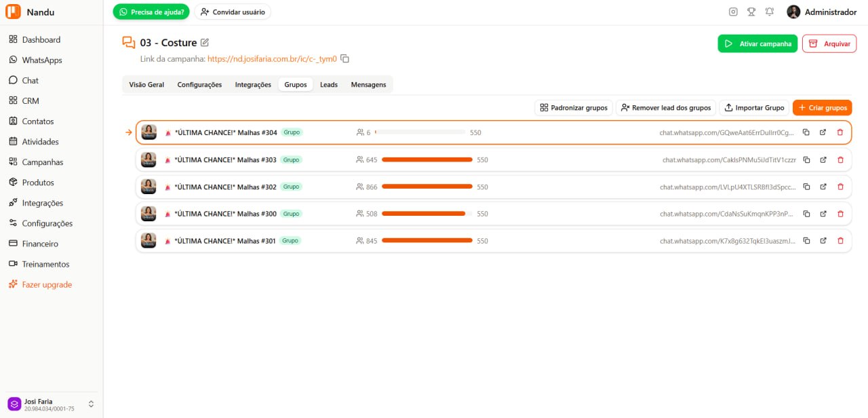This screenshot has width=868, height=418.
Task: Open the notifications bell
Action: [x=770, y=12]
